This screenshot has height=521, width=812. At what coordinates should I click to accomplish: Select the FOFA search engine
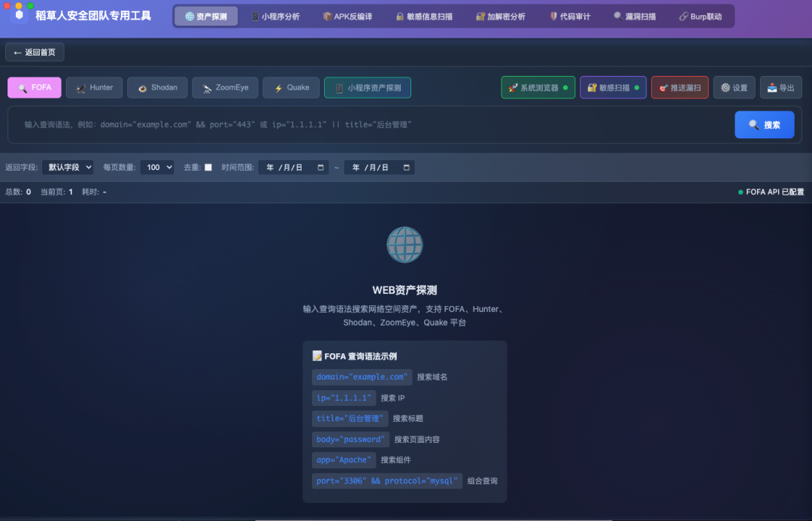click(34, 87)
